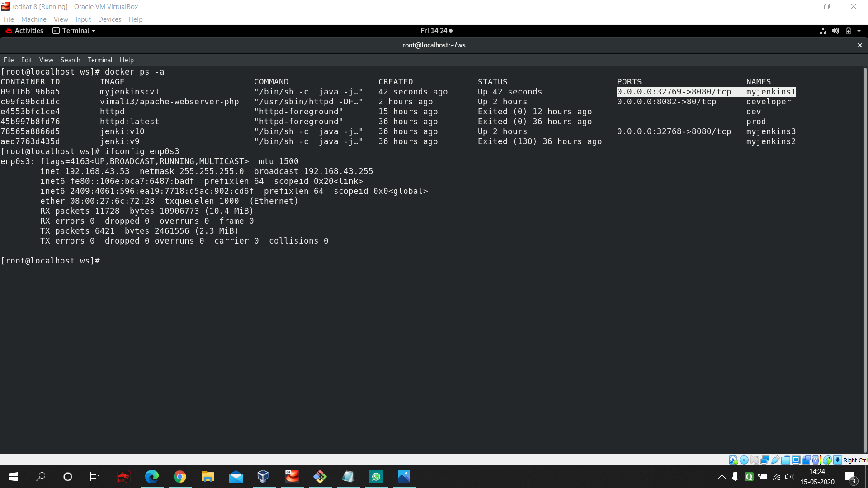The width and height of the screenshot is (868, 488).
Task: Open VirtualBox Help menu
Action: tap(135, 19)
